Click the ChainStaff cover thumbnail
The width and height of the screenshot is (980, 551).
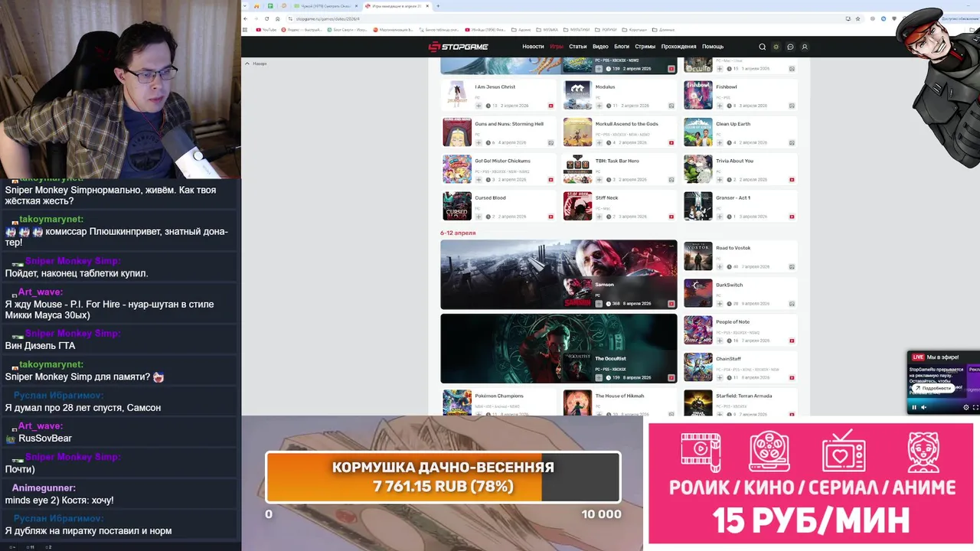pyautogui.click(x=698, y=367)
